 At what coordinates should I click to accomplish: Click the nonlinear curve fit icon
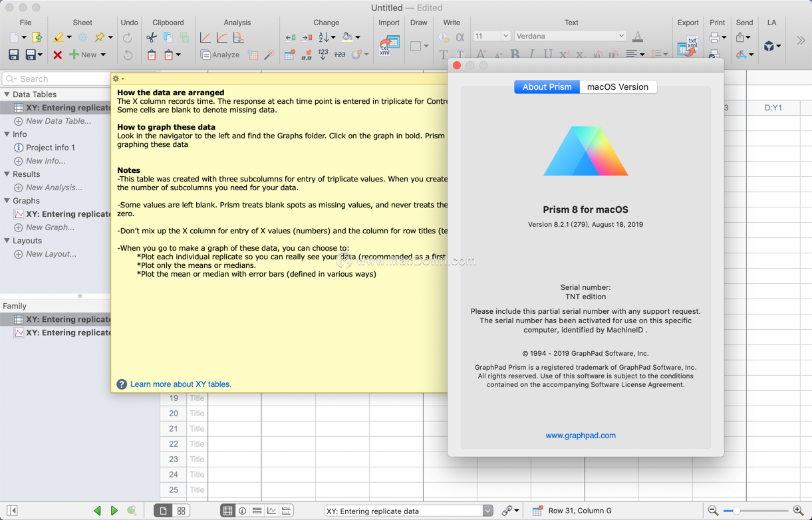tap(222, 37)
